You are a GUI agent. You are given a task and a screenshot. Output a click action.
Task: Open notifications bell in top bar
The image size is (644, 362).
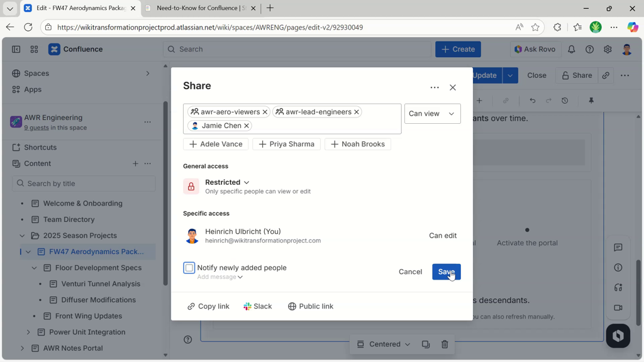(571, 49)
